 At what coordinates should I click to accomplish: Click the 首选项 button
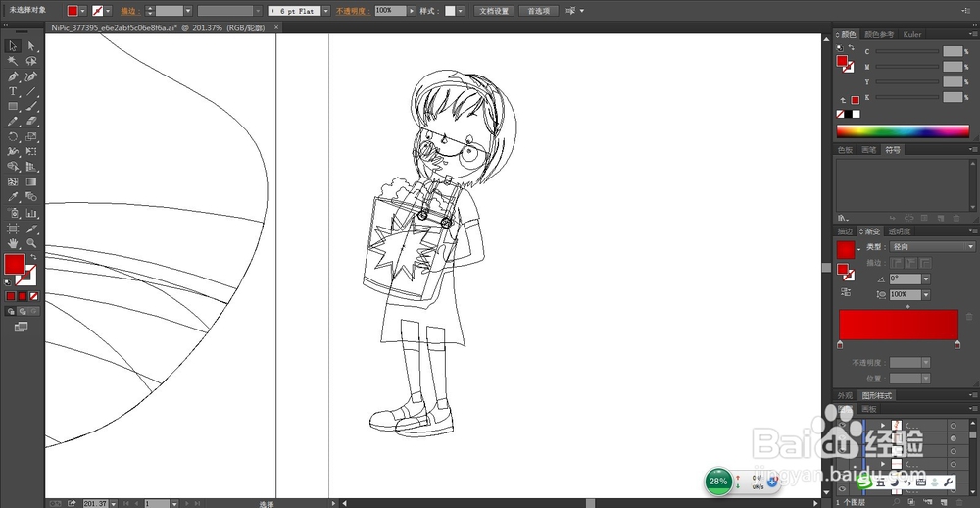[539, 11]
